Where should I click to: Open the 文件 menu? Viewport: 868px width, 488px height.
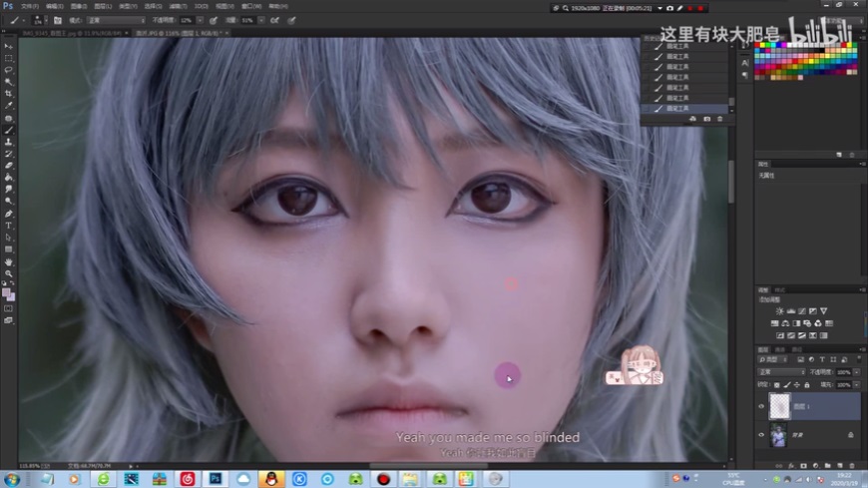tap(29, 6)
